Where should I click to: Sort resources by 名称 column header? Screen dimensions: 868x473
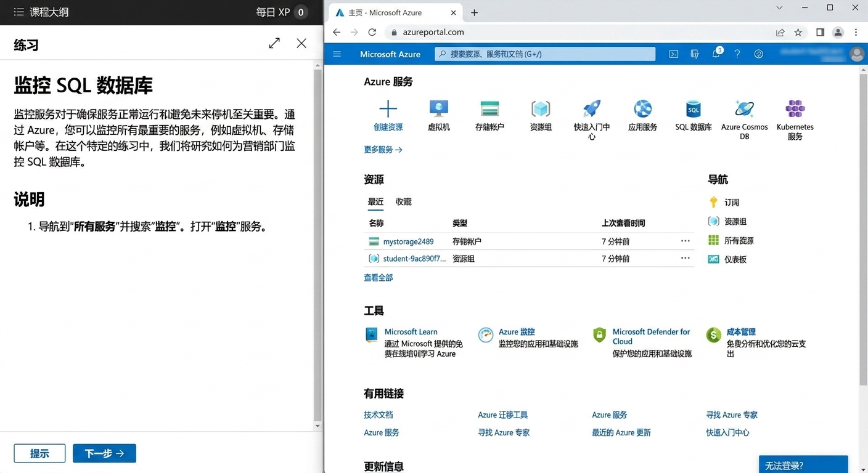coord(376,223)
